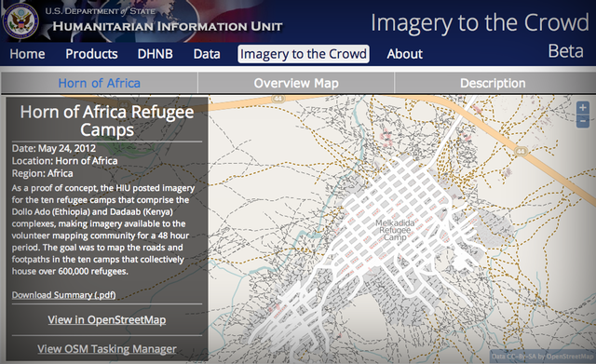Click the OpenStreetMap data attribution
This screenshot has width=596, height=364.
click(x=542, y=357)
